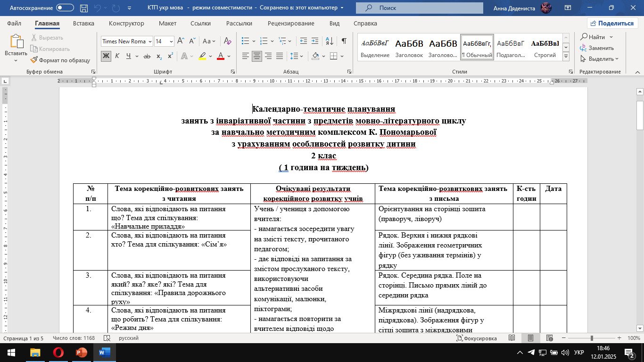Expand the bullet list options arrow

pos(253,41)
